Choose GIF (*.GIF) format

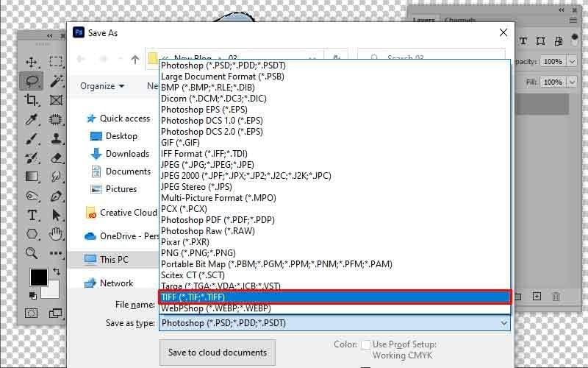(335, 142)
